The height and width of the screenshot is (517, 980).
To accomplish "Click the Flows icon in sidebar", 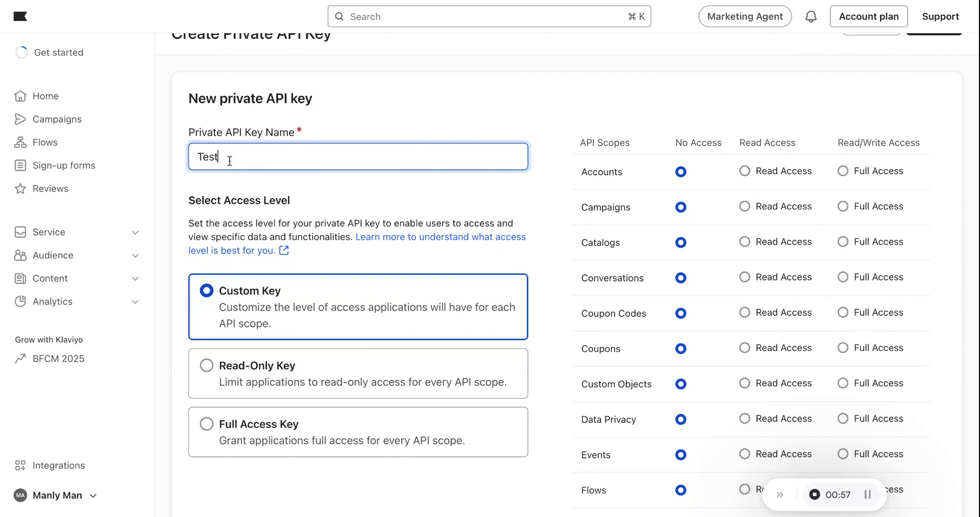I will [20, 143].
